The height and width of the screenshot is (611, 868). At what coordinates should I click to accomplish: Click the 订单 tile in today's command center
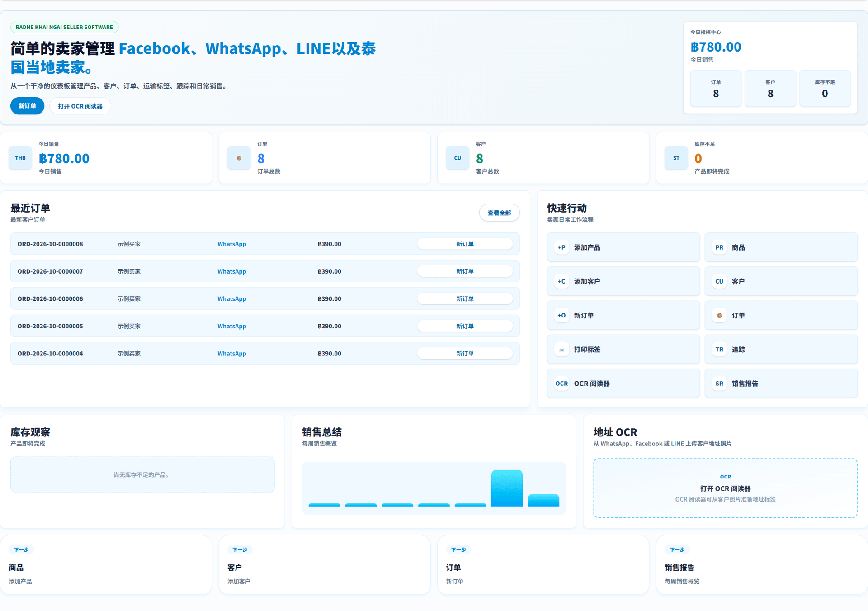[x=716, y=89]
